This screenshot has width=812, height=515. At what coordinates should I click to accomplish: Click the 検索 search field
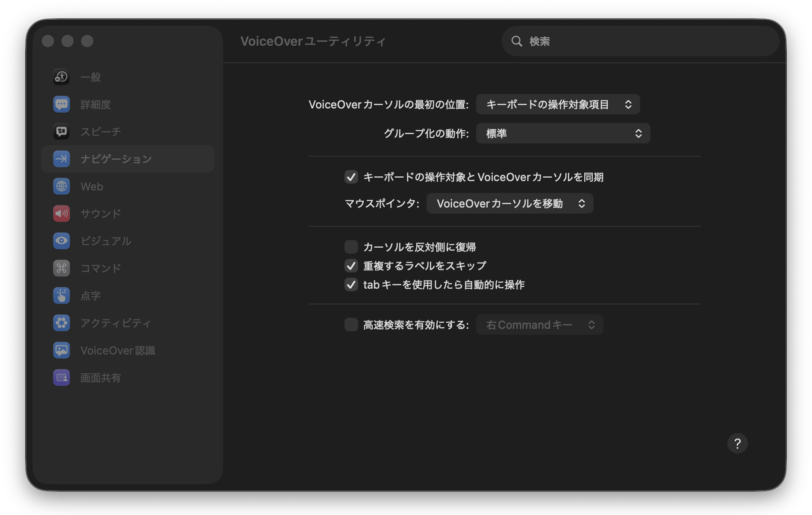[640, 41]
